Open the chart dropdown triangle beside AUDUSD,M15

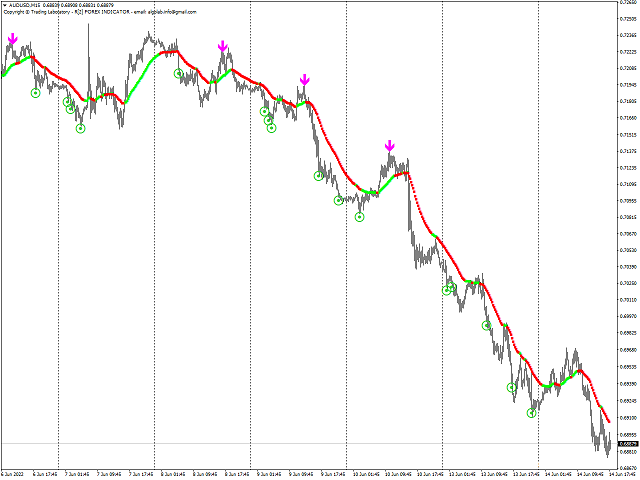click(4, 6)
